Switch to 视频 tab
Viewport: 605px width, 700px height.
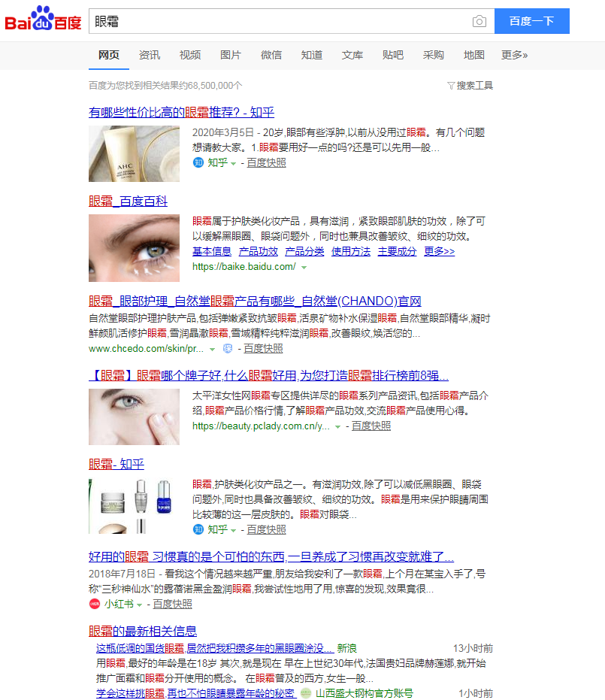tap(190, 55)
